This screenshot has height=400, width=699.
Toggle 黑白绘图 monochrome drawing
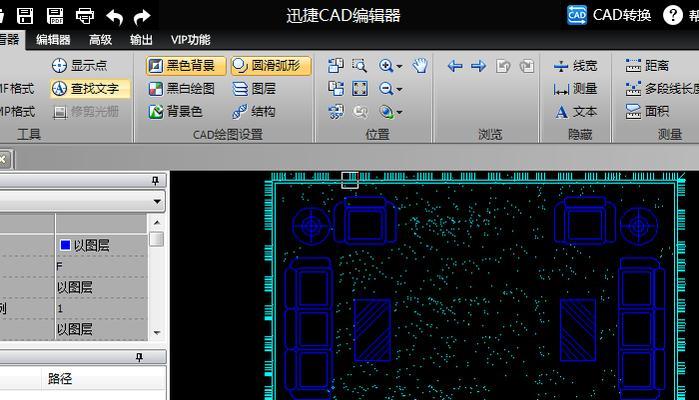pyautogui.click(x=181, y=89)
